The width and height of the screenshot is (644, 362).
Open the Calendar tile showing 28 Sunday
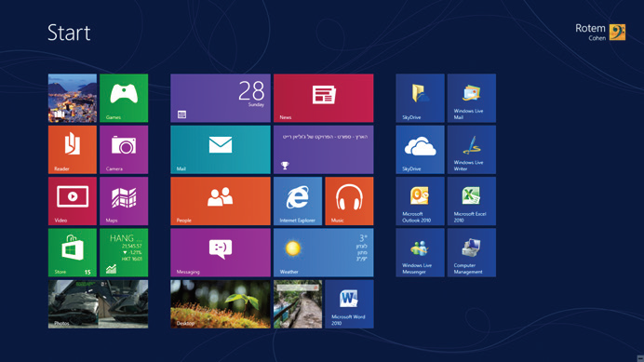221,99
